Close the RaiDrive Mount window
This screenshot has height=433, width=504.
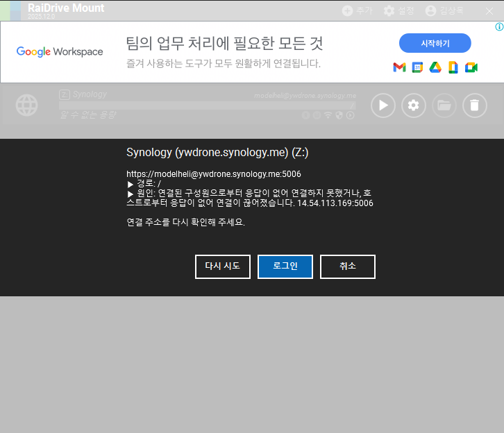tap(489, 10)
